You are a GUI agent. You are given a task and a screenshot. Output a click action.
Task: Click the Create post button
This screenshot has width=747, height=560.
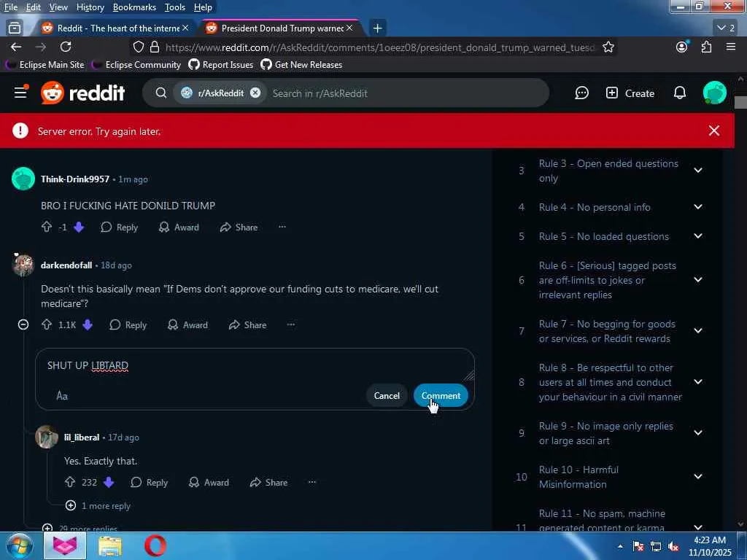click(x=630, y=93)
